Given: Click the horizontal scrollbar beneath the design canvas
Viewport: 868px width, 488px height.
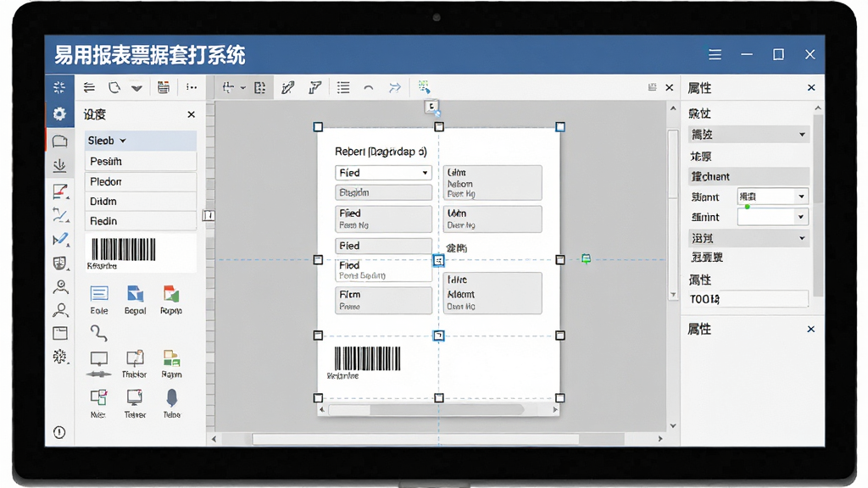Looking at the screenshot, I should tap(437, 439).
